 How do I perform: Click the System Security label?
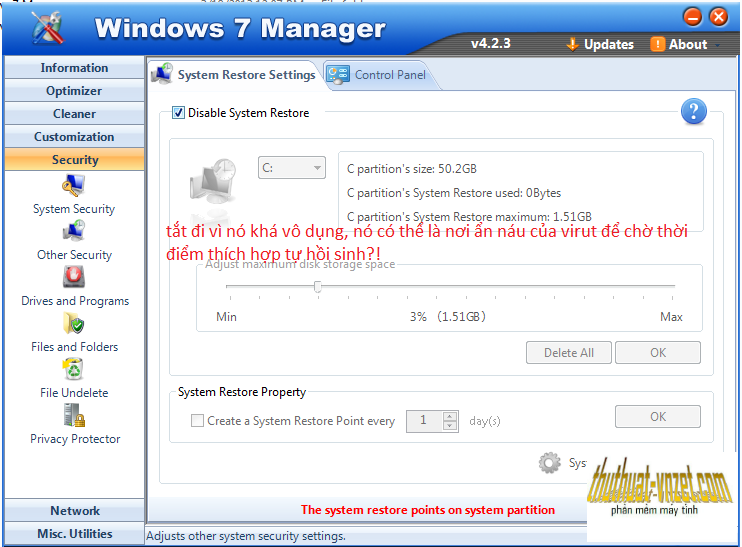(x=74, y=209)
